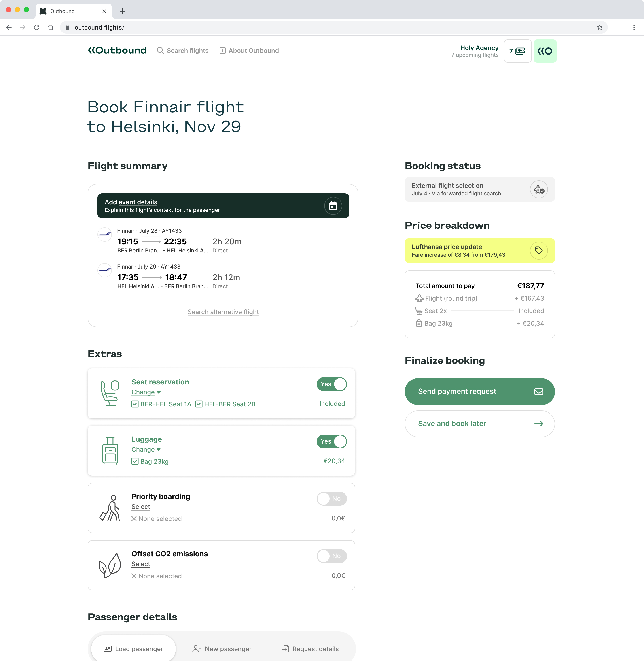Viewport: 644px width, 661px height.
Task: Go to browser home page icon
Action: pos(50,28)
